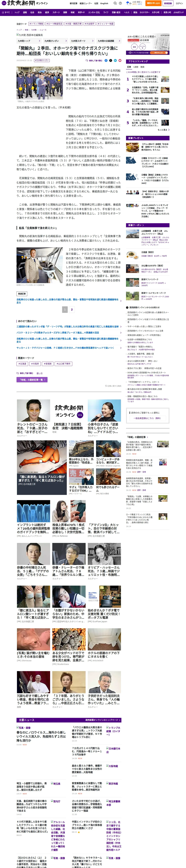Open the ピーコさん死去 article thumbnail
This screenshot has height=868, width=186.
(x=33, y=410)
